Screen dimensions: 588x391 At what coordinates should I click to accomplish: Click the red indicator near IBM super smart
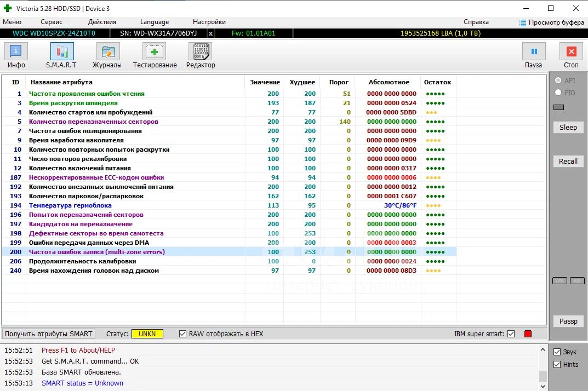(x=528, y=334)
